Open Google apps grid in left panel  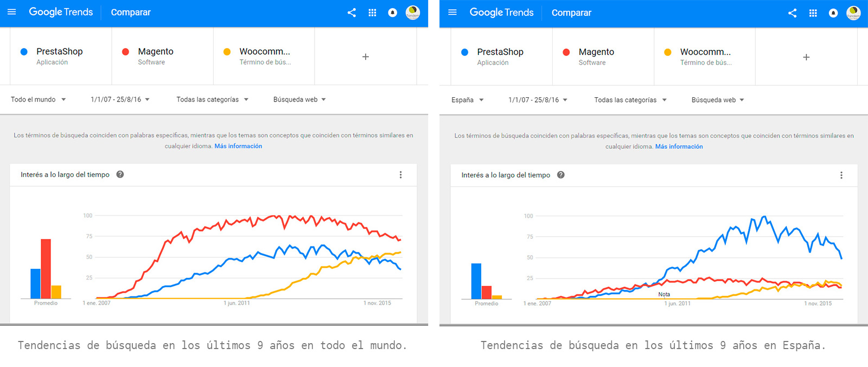click(x=372, y=12)
